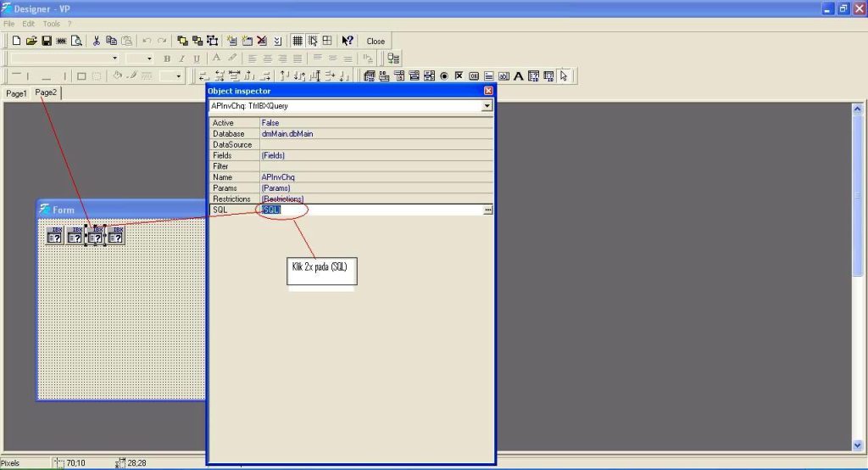Image resolution: width=868 pixels, height=470 pixels.
Task: Pick fill background color bucket
Action: click(117, 76)
